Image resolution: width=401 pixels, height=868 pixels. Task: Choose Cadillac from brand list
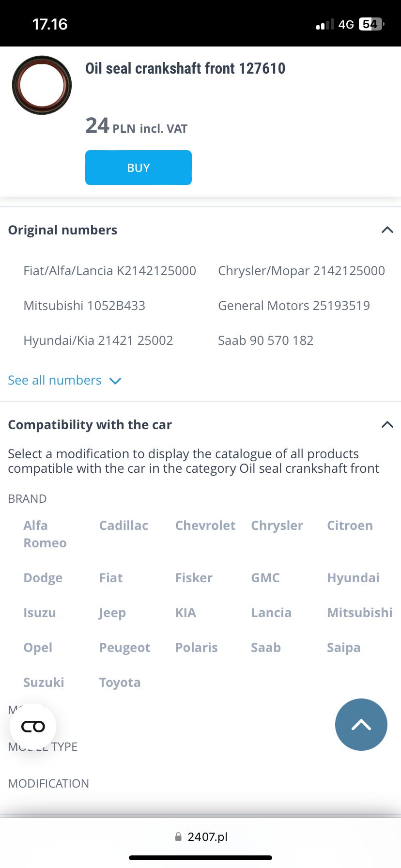click(123, 526)
